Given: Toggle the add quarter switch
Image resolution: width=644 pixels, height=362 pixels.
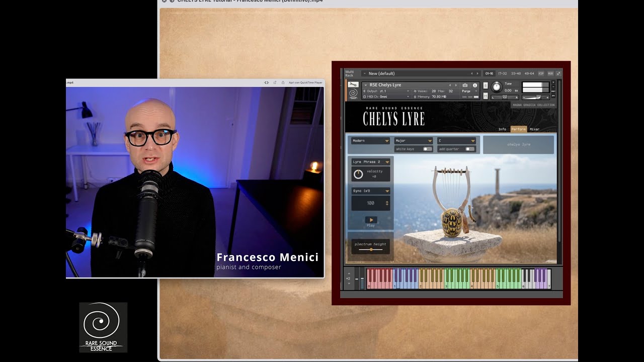Looking at the screenshot, I should [470, 149].
